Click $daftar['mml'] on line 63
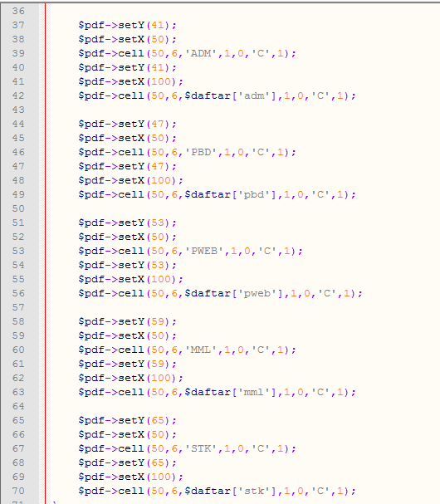This screenshot has width=440, height=504. pos(231,392)
